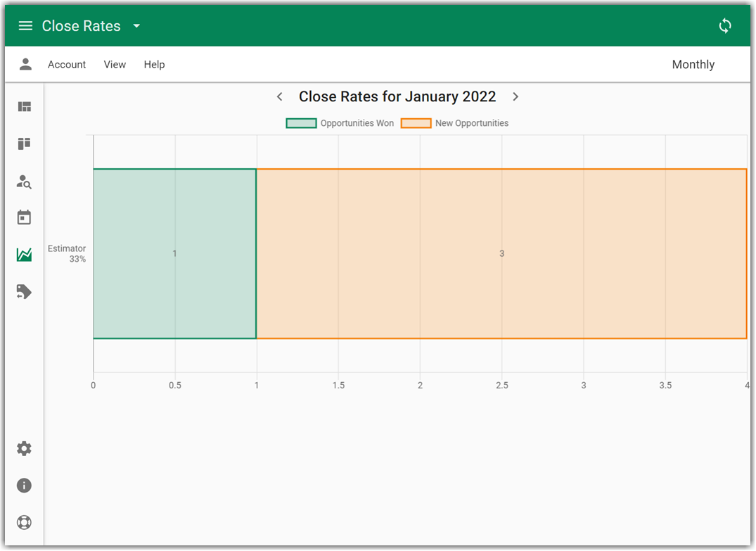Screen dimensions: 756x551
Task: Open the View menu
Action: (115, 64)
